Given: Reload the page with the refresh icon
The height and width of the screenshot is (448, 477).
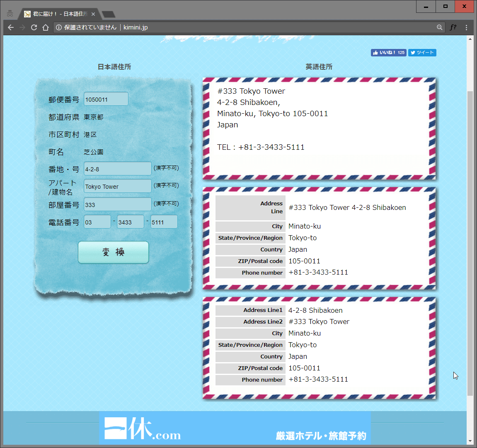Looking at the screenshot, I should [x=34, y=27].
